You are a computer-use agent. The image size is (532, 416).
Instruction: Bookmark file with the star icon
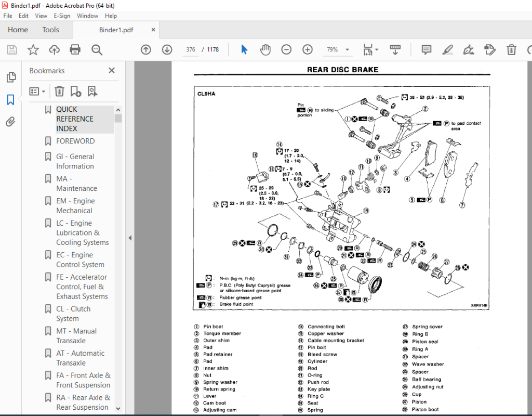pos(33,50)
